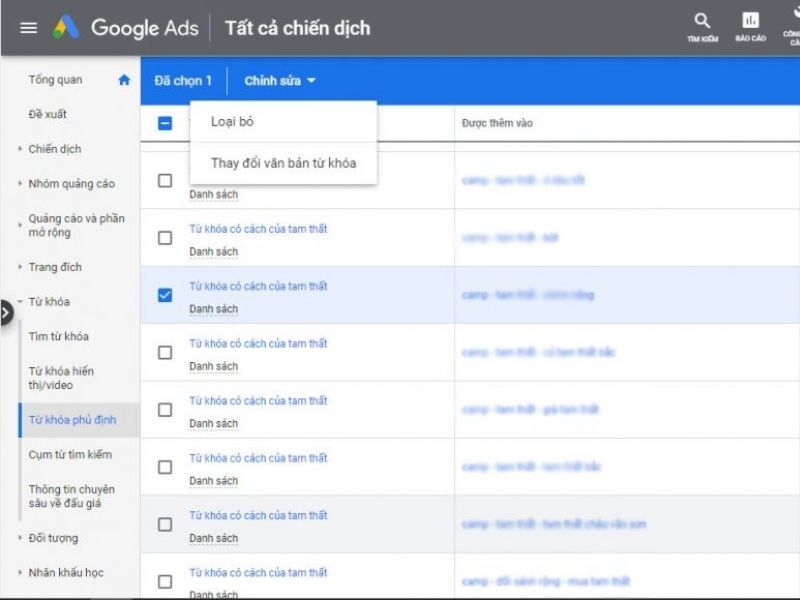The height and width of the screenshot is (600, 800).
Task: Open keyword list link in last row
Action: (258, 573)
